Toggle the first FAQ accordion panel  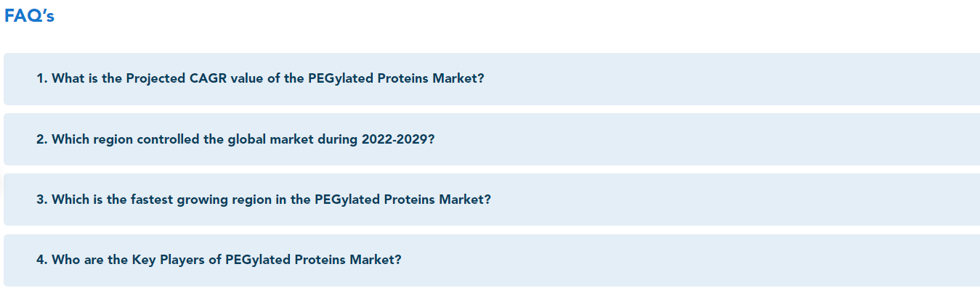[x=492, y=78]
